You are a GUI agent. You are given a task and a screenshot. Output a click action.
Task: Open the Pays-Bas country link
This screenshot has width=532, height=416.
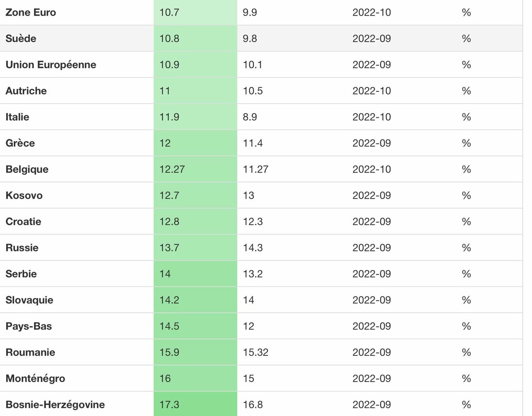tap(28, 326)
